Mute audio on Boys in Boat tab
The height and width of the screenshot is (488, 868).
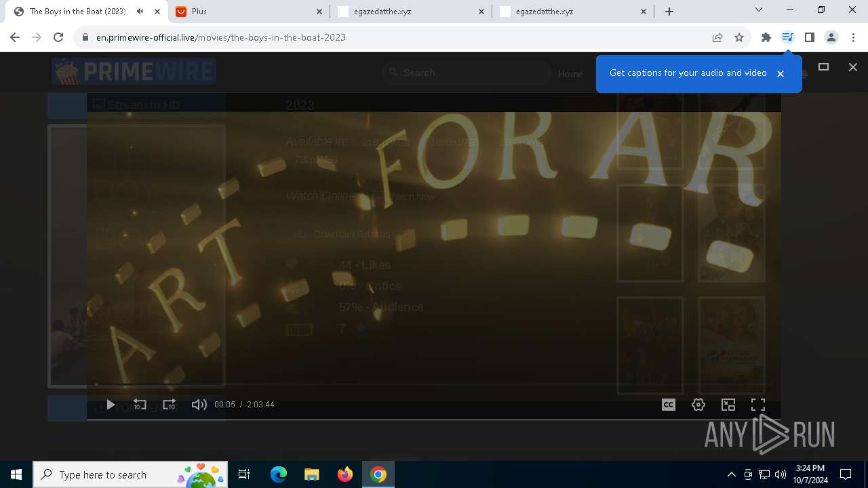tap(140, 12)
